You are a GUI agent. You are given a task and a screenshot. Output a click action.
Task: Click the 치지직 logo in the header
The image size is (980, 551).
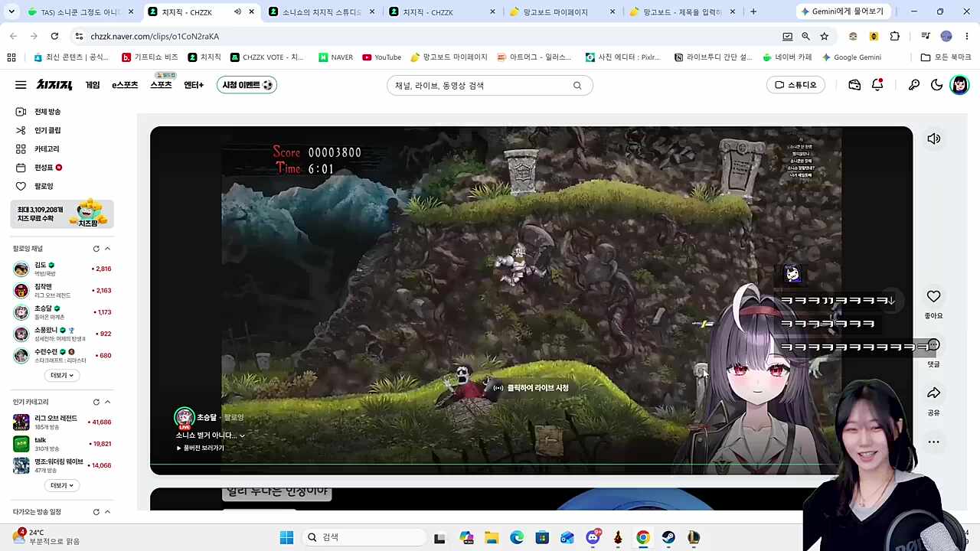tap(54, 85)
